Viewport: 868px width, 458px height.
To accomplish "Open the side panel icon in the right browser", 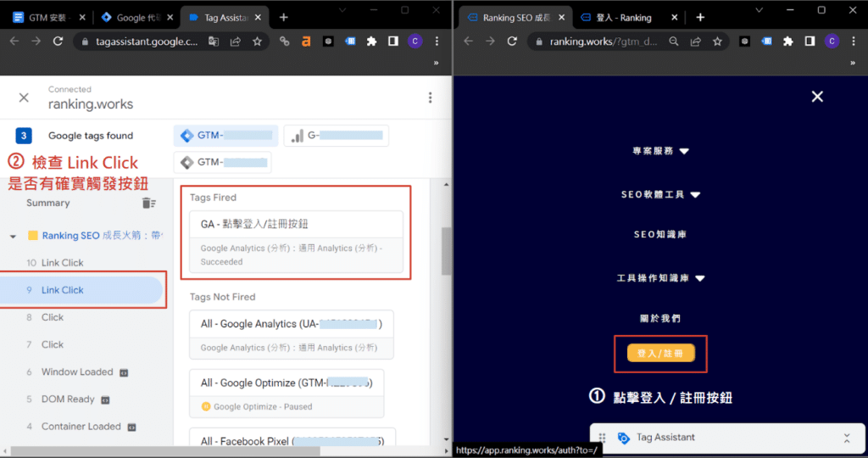I will click(810, 41).
